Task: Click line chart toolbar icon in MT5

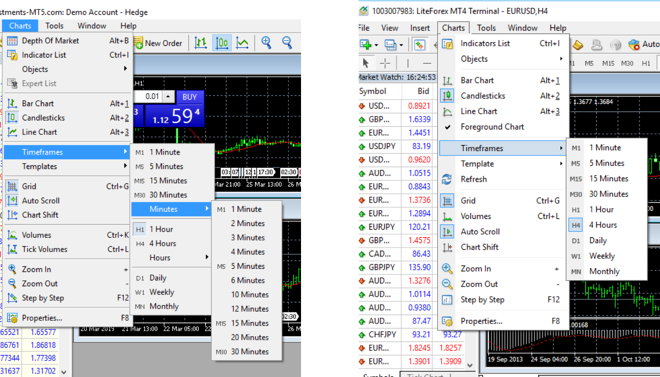Action: click(242, 43)
